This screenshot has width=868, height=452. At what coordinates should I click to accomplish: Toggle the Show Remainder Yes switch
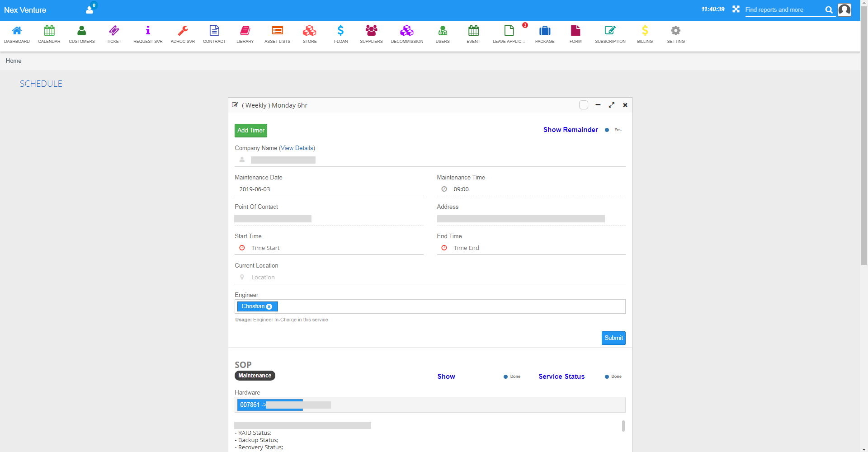coord(607,130)
